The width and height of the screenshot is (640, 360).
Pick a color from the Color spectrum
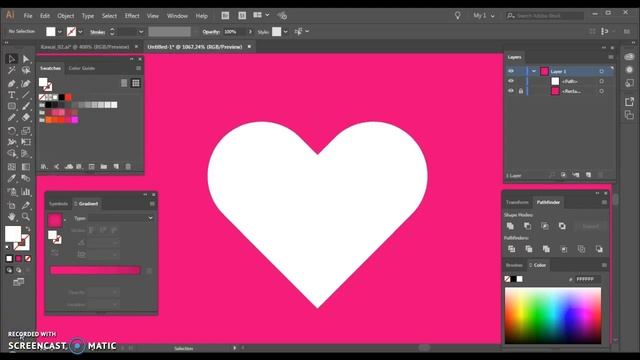point(553,315)
